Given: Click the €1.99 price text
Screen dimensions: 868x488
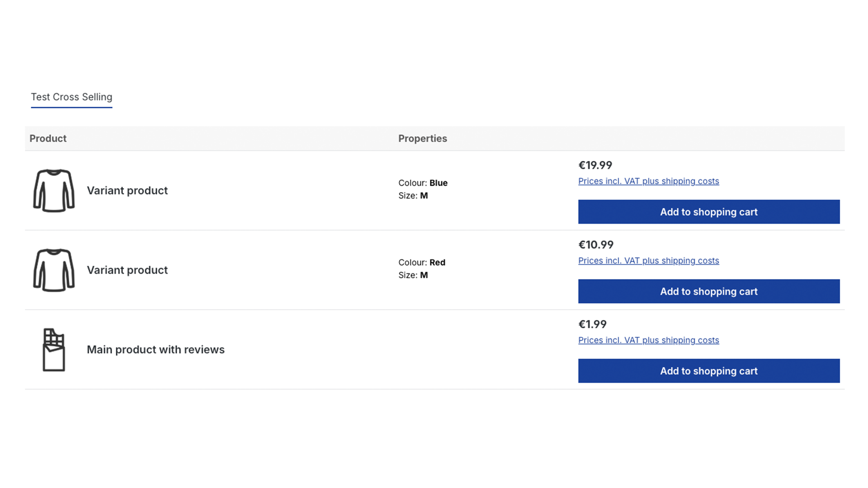Looking at the screenshot, I should (x=592, y=324).
